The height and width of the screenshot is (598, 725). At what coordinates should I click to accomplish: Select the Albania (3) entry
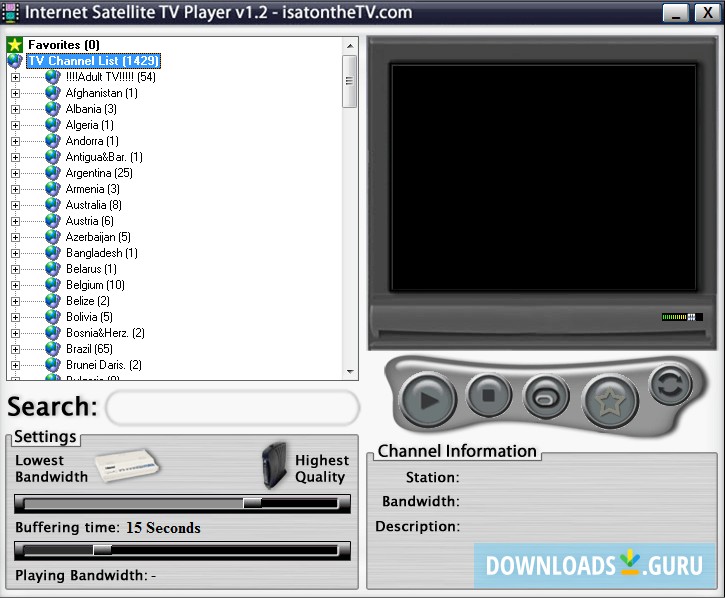pos(91,109)
